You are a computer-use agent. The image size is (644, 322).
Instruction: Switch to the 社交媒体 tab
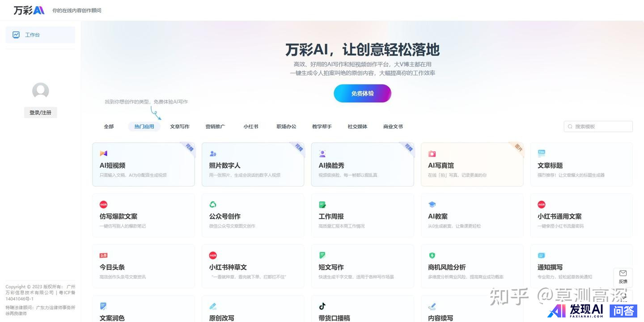[357, 127]
